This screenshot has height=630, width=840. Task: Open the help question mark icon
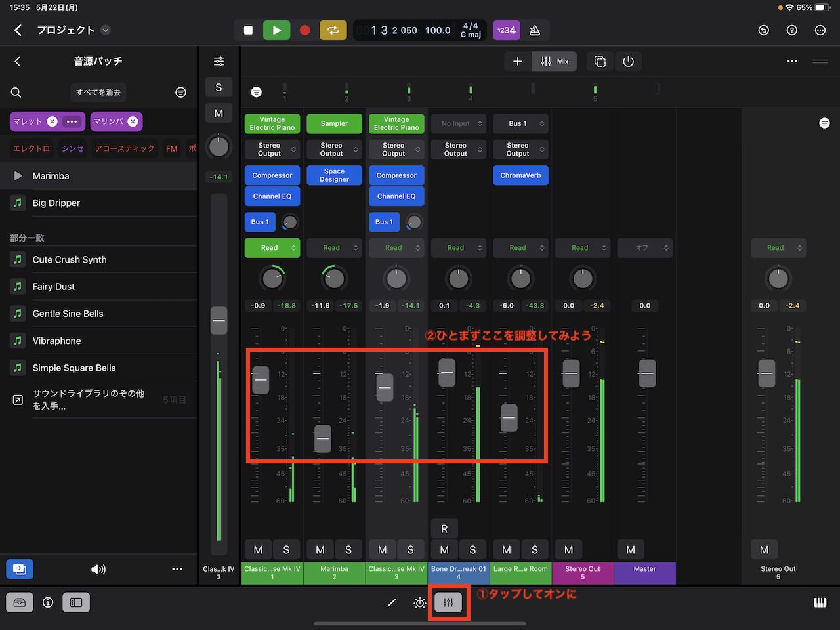(792, 30)
